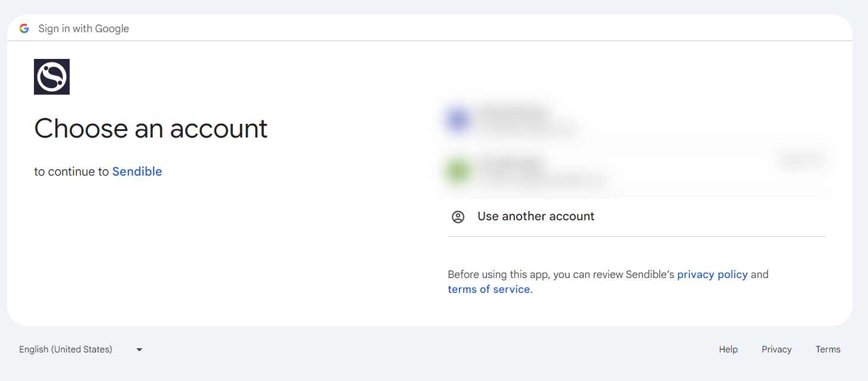This screenshot has width=868, height=381.
Task: Select the first account's blue avatar
Action: (x=458, y=120)
